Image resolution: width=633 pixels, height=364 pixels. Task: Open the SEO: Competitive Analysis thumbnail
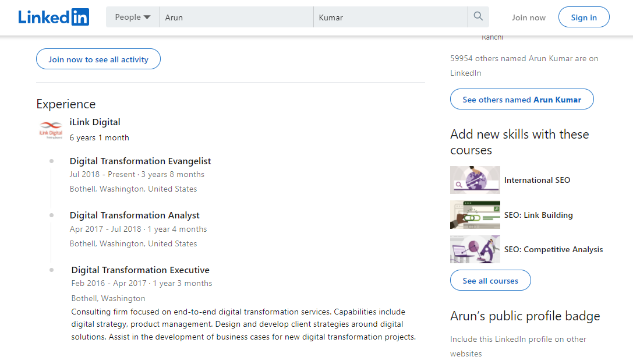(x=475, y=249)
